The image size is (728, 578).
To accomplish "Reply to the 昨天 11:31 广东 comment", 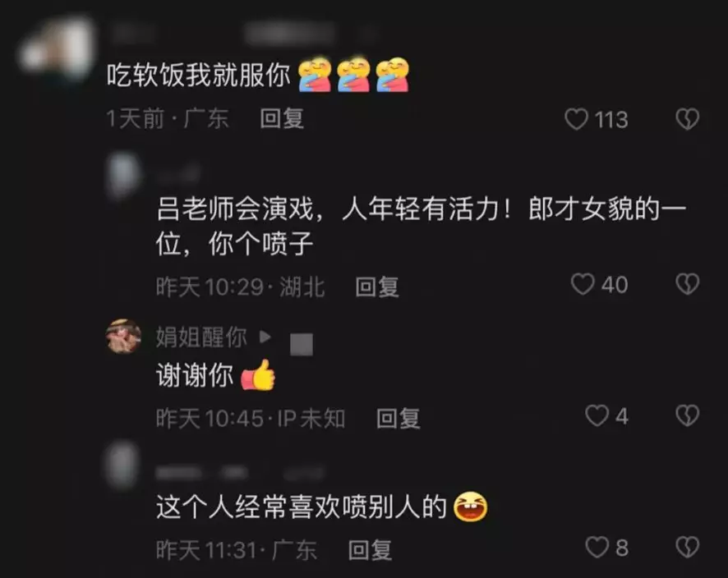I will point(370,550).
